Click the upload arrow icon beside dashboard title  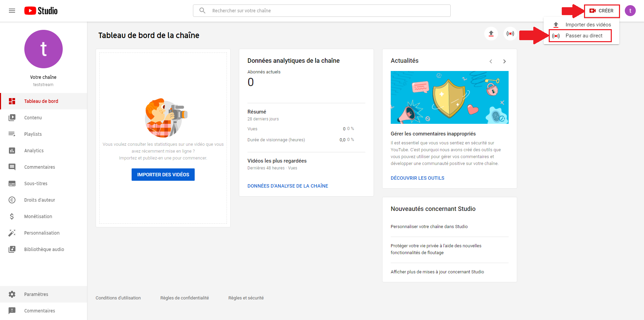click(491, 34)
